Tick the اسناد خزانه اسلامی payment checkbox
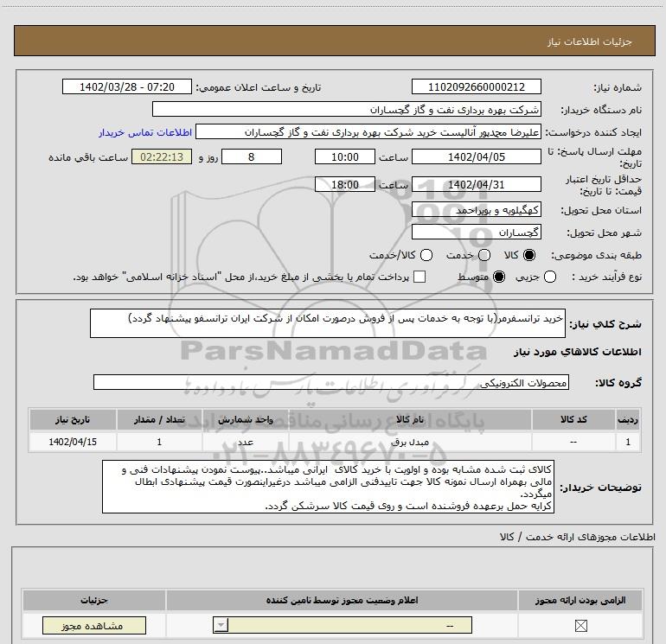 (x=419, y=277)
